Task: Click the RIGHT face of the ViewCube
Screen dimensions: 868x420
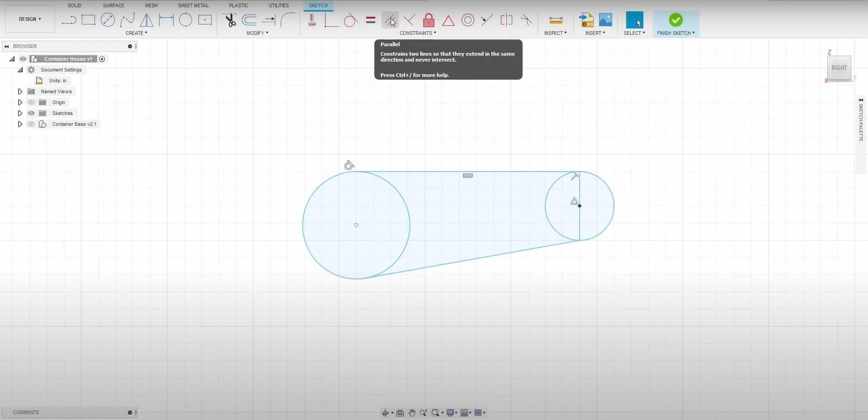Action: (839, 68)
